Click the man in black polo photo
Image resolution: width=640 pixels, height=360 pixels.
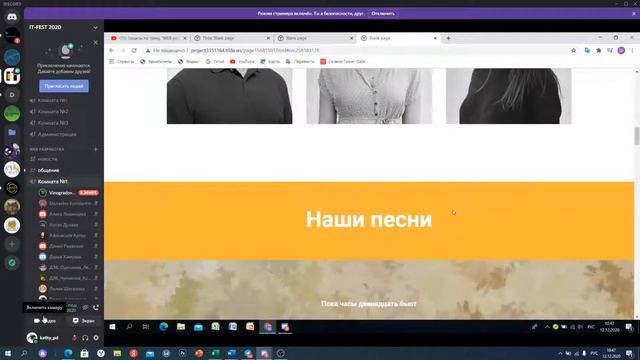coord(229,96)
